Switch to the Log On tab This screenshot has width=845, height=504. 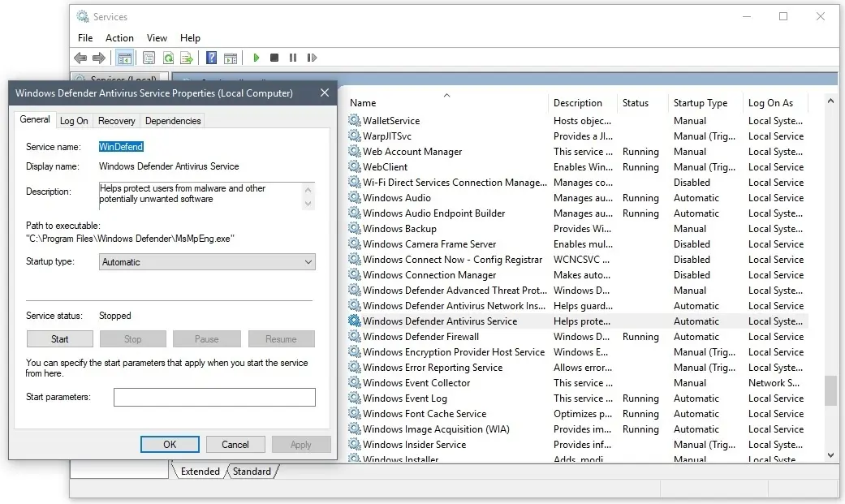[74, 121]
